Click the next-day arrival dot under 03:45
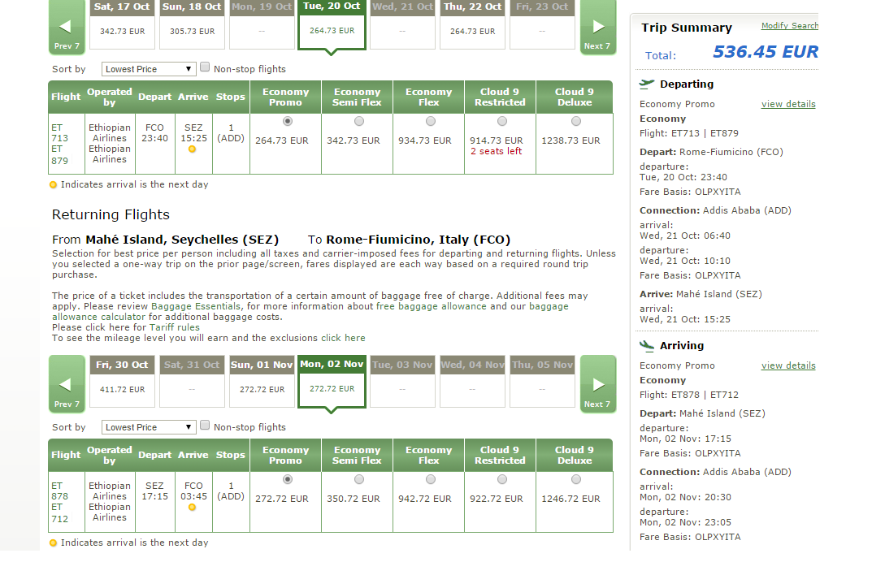The width and height of the screenshot is (885, 588). click(192, 508)
